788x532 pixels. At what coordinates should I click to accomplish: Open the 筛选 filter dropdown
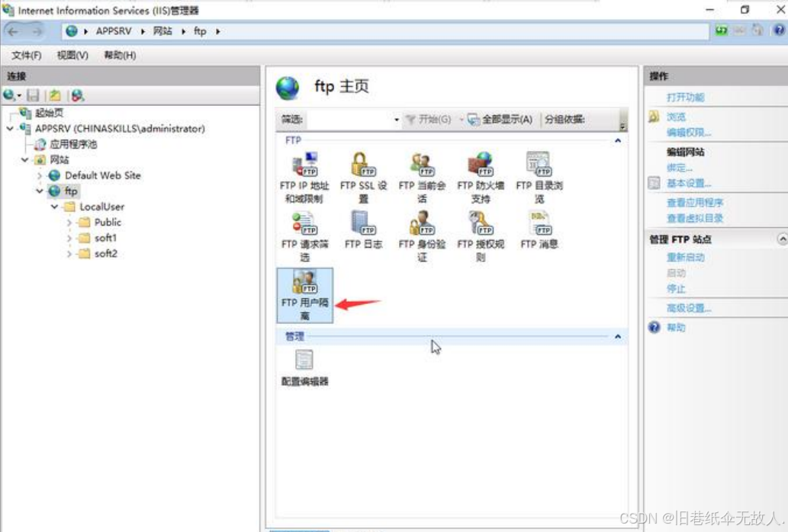point(397,120)
